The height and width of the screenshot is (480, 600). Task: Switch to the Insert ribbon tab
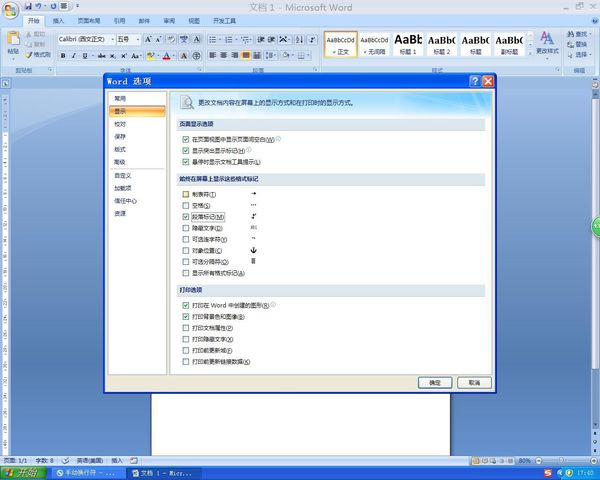tap(58, 21)
